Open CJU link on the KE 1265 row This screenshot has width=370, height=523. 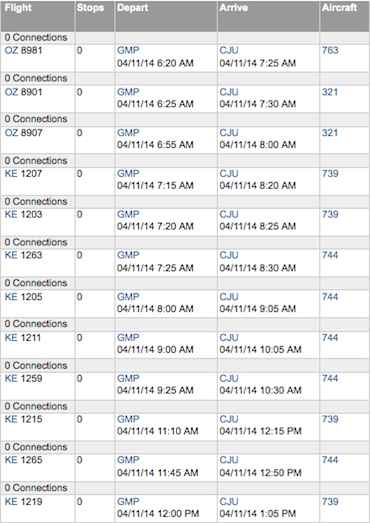tap(229, 460)
